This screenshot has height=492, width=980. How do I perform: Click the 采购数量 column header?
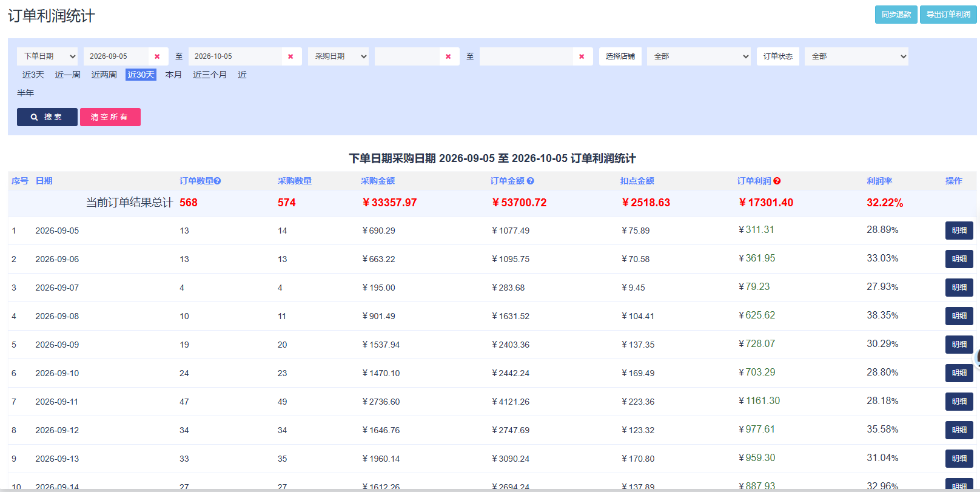tap(295, 181)
